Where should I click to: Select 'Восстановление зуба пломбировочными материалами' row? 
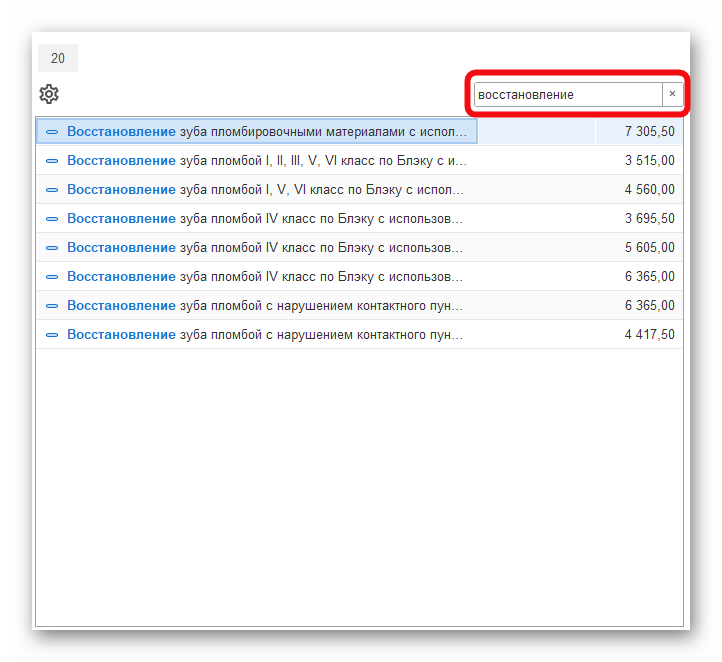267,132
